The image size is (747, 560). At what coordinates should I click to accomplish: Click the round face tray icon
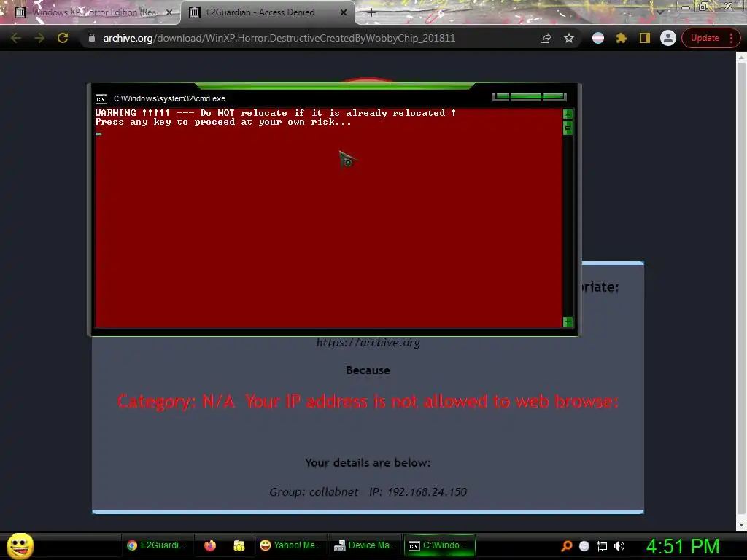(x=584, y=546)
